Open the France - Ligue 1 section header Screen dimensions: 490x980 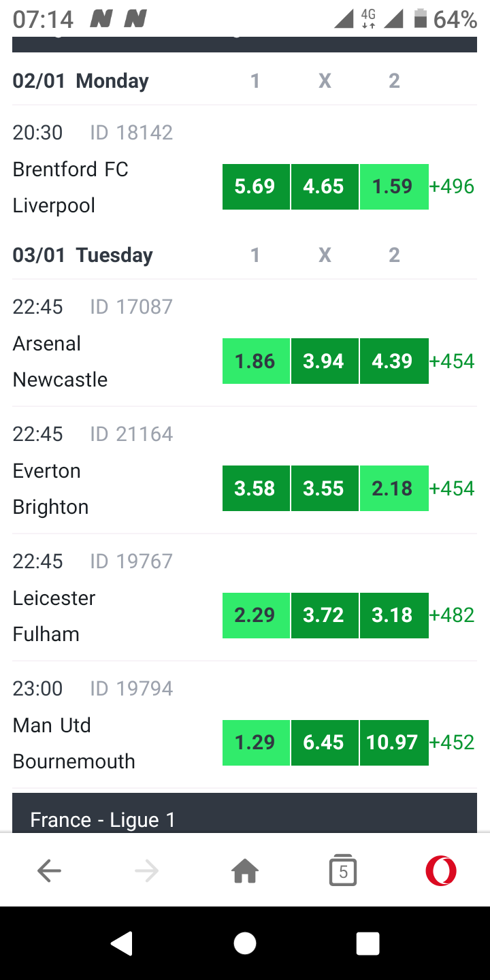(245, 814)
